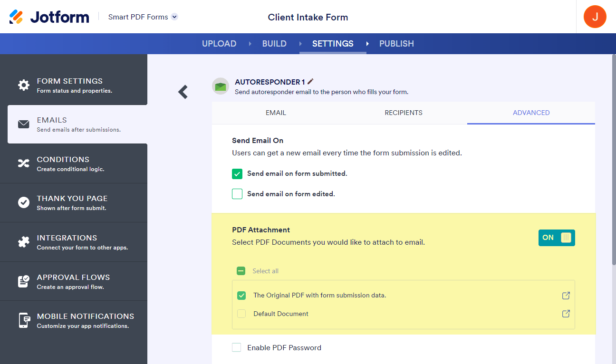The height and width of the screenshot is (364, 616).
Task: Uncheck Send email on form submitted
Action: point(237,174)
